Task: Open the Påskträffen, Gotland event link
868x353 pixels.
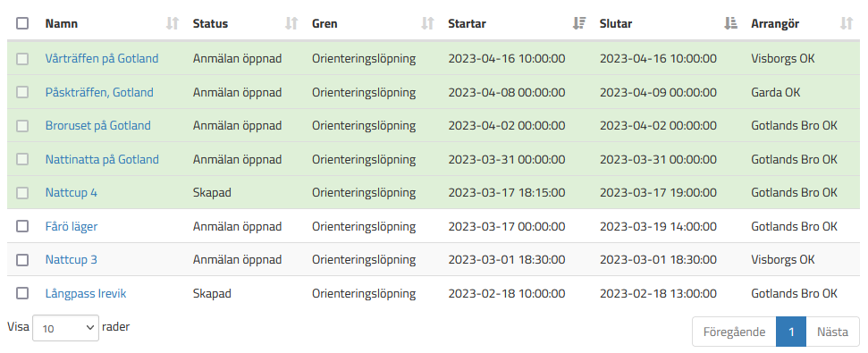Action: click(99, 92)
